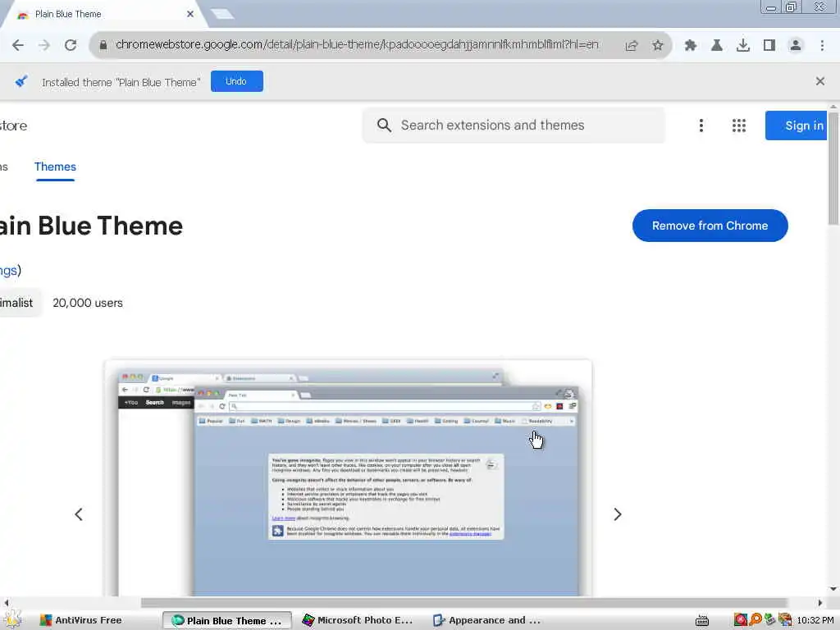
Task: Click the padlock site info icon
Action: 103,45
